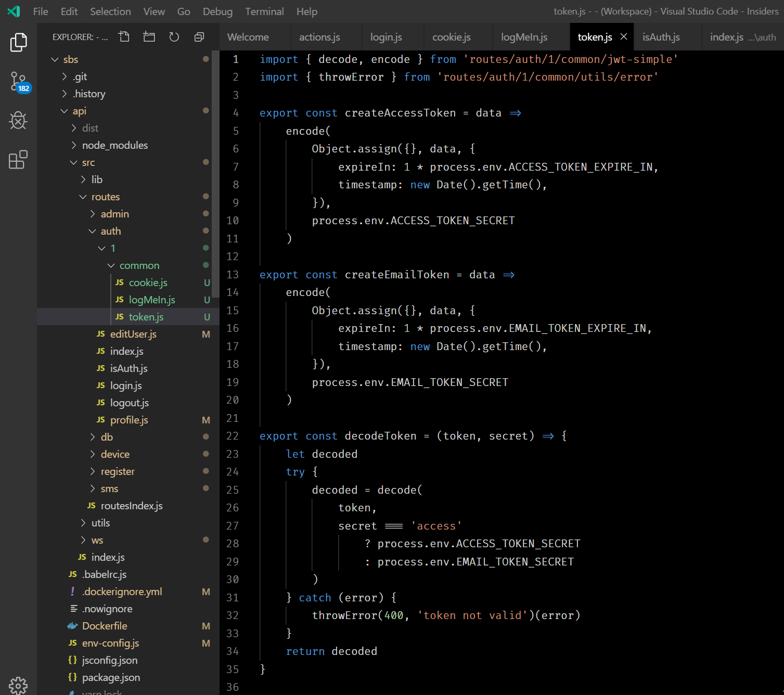Open the Source Control view
The width and height of the screenshot is (784, 695).
click(18, 82)
